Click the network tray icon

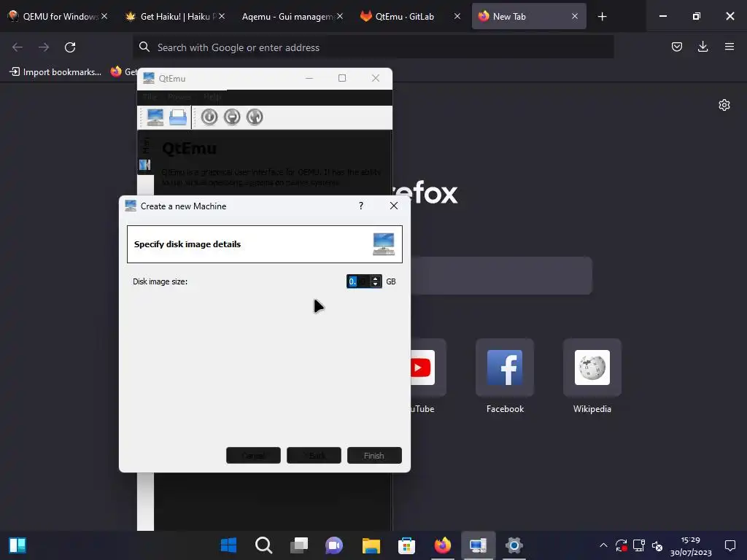click(x=639, y=545)
